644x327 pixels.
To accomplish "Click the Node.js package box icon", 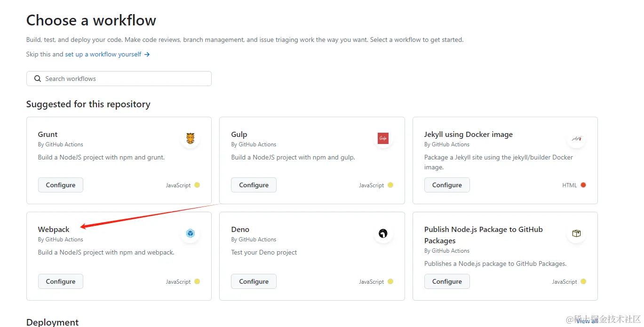I will pos(576,233).
